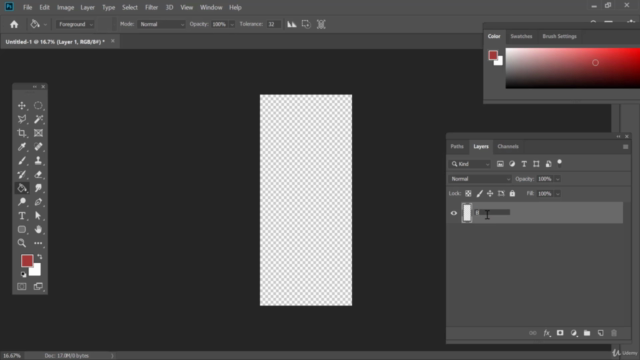This screenshot has height=360, width=640.
Task: Select the Rectangle shape tool
Action: click(x=22, y=229)
